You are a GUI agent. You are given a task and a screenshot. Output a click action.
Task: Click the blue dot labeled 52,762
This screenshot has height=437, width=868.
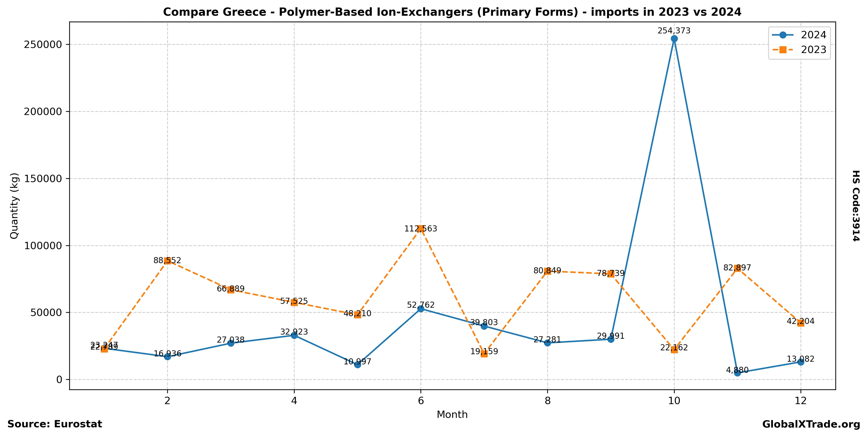tap(420, 309)
